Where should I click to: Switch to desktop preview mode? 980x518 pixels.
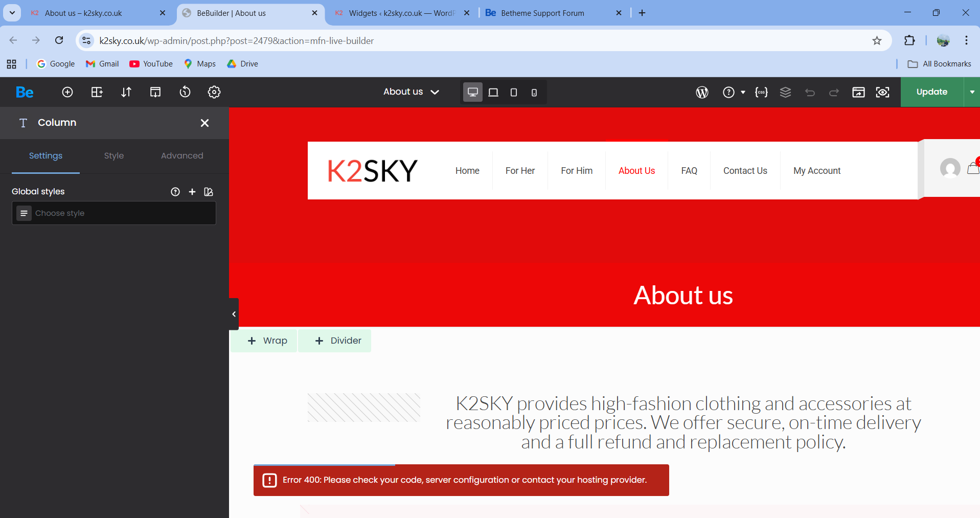tap(473, 92)
